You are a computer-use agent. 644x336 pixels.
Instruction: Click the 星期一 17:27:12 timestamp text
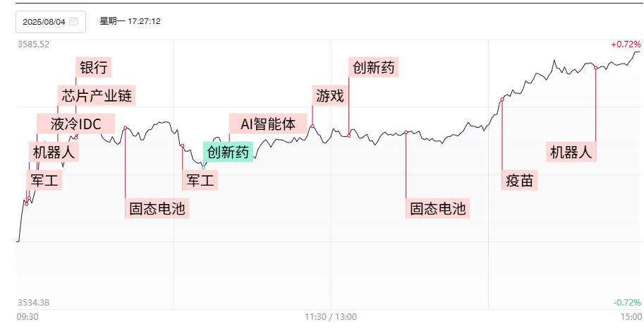coord(130,21)
